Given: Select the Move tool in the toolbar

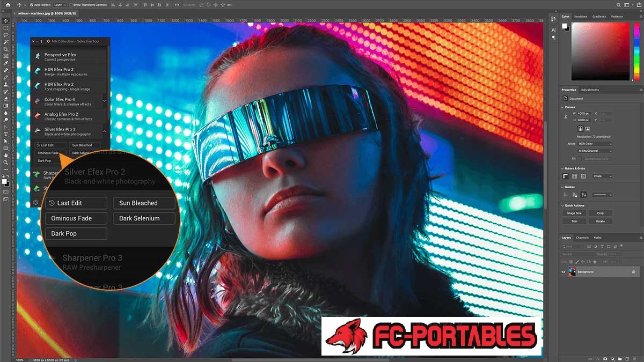Looking at the screenshot, I should (x=6, y=20).
